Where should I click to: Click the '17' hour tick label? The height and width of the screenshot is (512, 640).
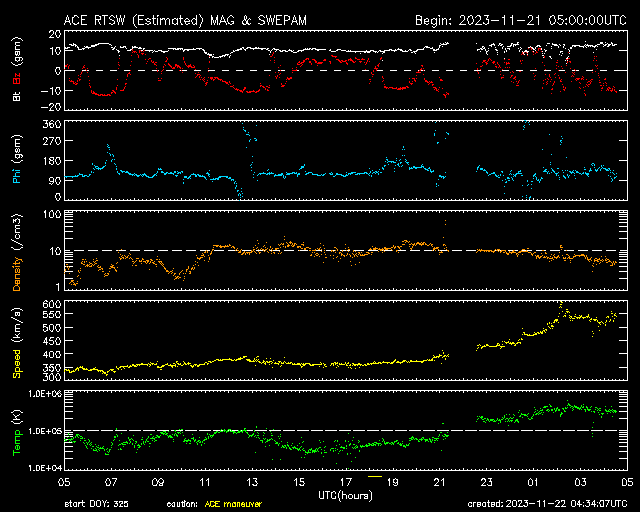click(x=346, y=482)
